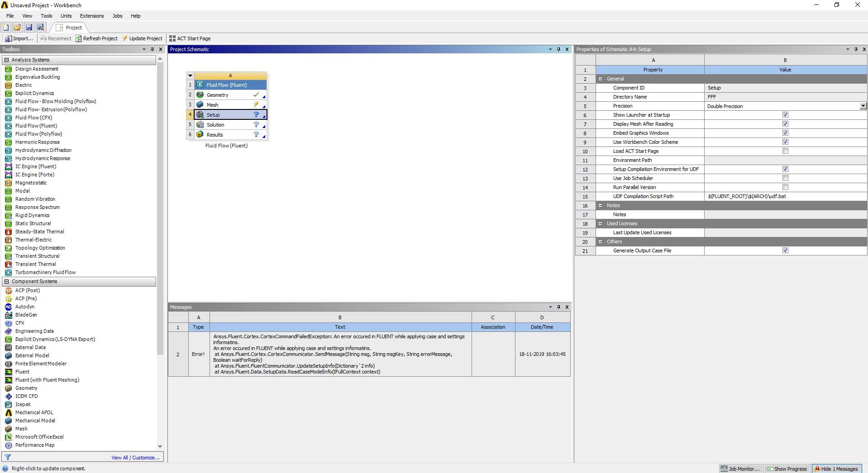Click the Directory Name value field
This screenshot has height=473, width=868.
(x=786, y=97)
